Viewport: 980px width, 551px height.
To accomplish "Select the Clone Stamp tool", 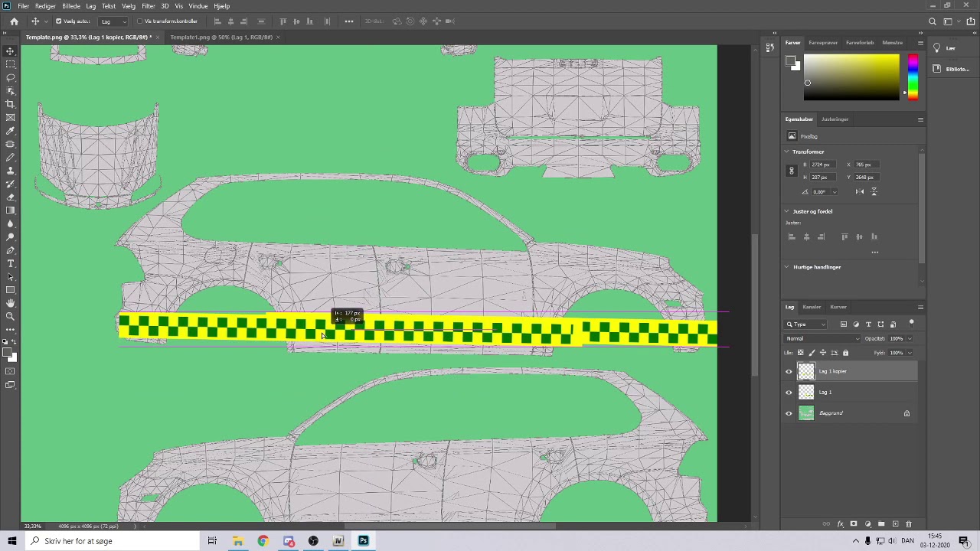I will tap(10, 171).
